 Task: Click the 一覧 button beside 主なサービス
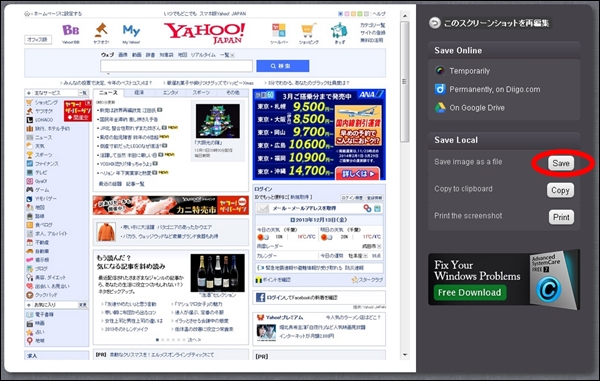[83, 93]
